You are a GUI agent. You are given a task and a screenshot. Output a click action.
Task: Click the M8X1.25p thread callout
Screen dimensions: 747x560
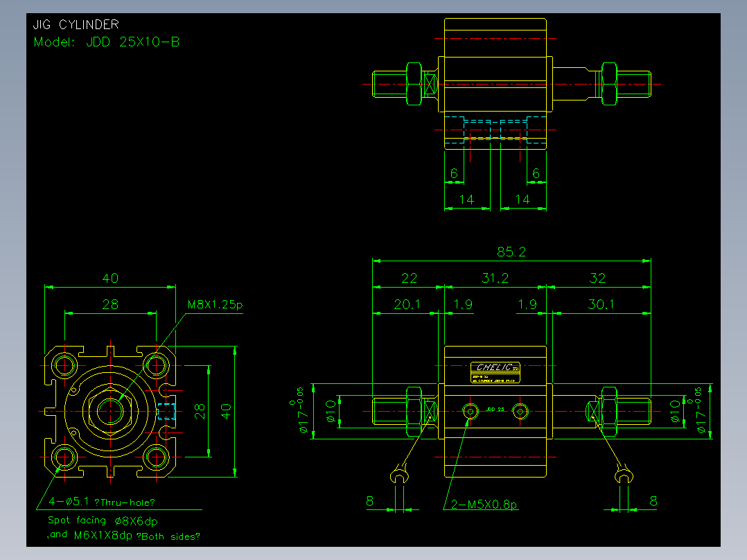[x=216, y=304]
